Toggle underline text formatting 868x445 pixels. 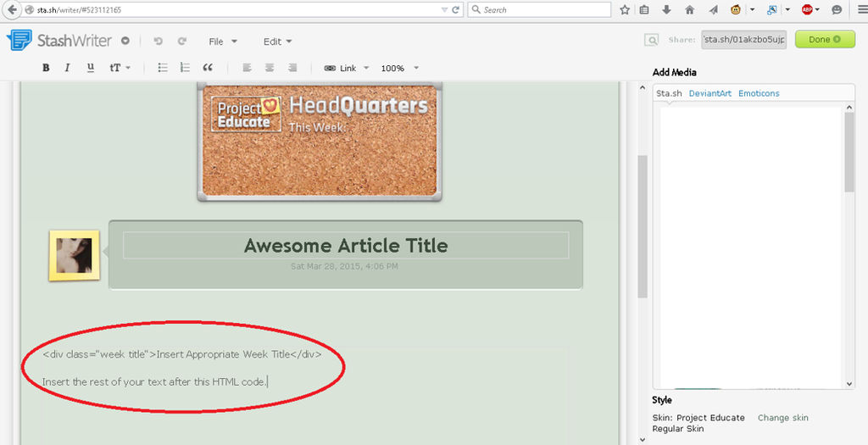coord(90,68)
